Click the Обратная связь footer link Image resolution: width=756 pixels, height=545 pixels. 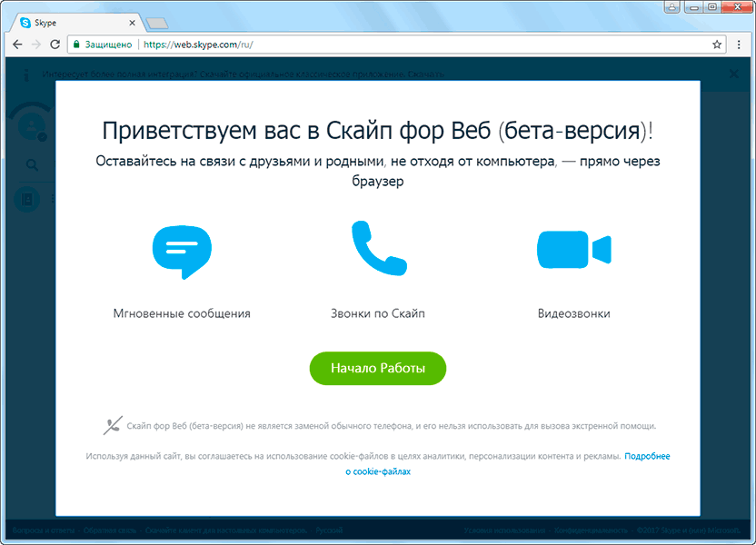coord(110,530)
